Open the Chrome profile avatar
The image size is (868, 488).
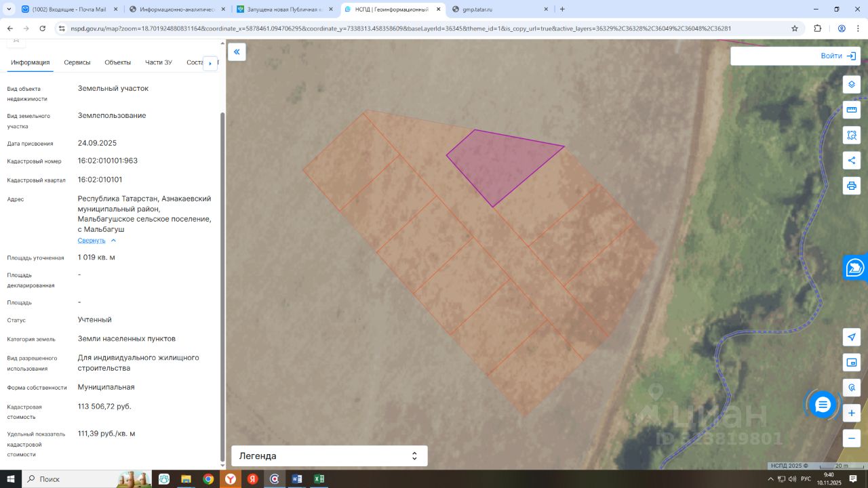click(x=842, y=28)
